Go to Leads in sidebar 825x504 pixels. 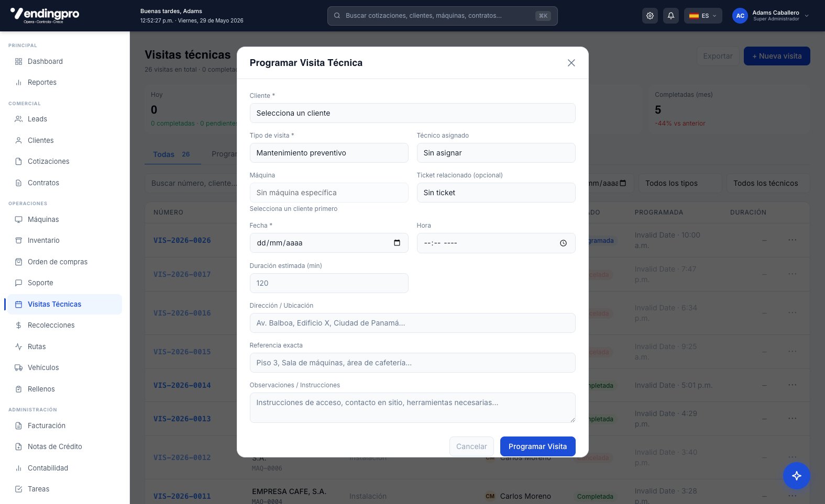click(63, 119)
